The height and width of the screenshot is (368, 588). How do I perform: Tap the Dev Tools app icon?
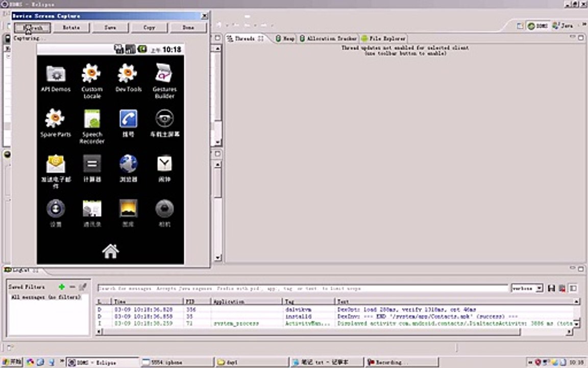[128, 74]
